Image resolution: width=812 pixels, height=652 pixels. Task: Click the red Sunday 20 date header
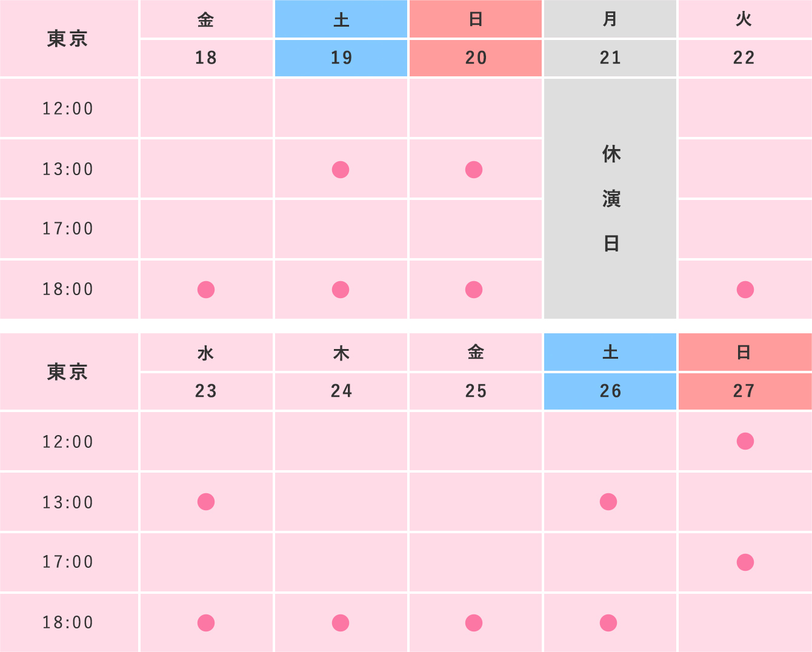476,58
